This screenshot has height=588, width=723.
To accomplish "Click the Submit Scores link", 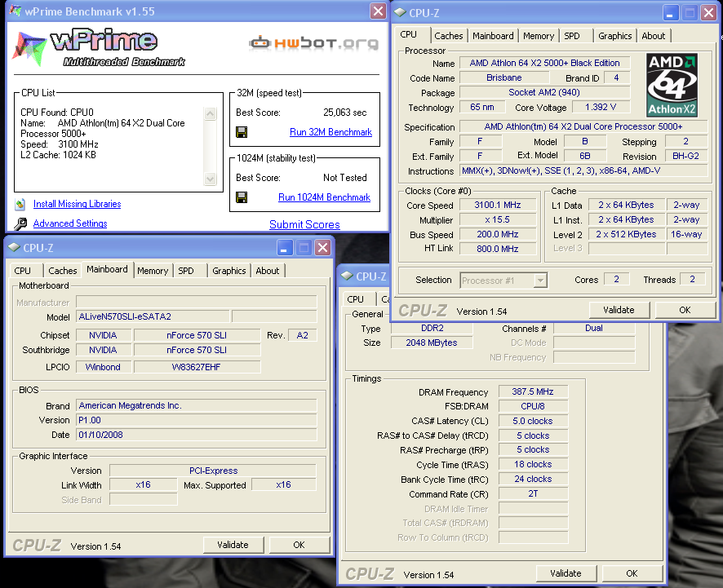I will click(304, 224).
